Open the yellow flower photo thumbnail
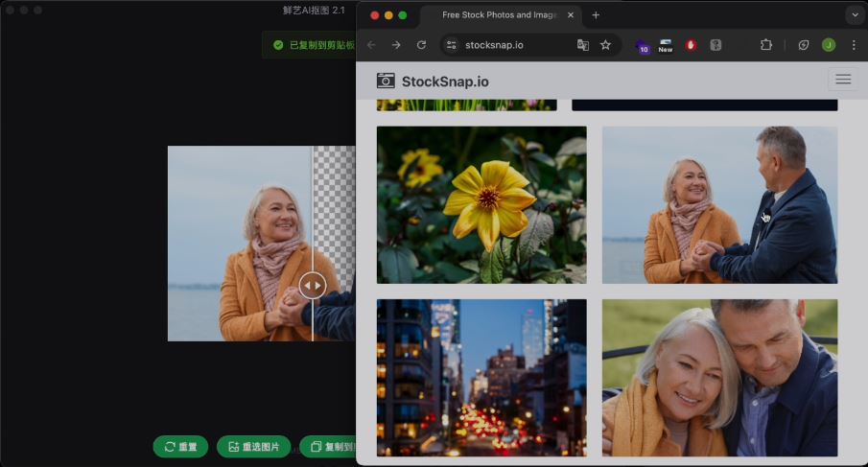Screen dimensions: 868x467 click(481, 204)
